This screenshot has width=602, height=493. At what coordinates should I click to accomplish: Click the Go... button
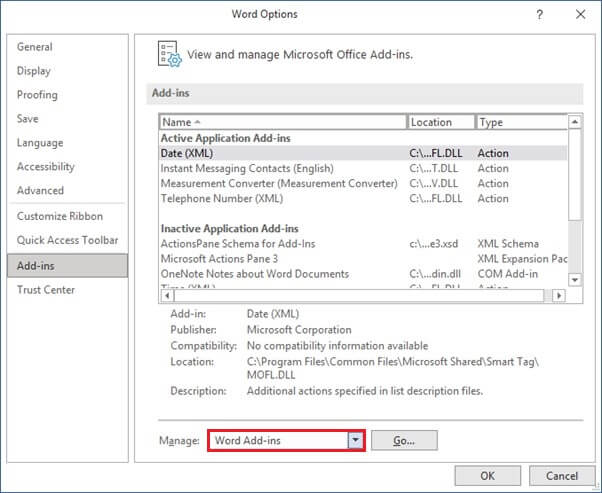tap(404, 440)
